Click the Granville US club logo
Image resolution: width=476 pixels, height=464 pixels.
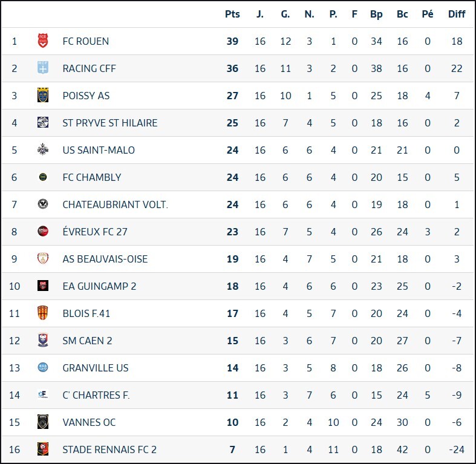43,368
